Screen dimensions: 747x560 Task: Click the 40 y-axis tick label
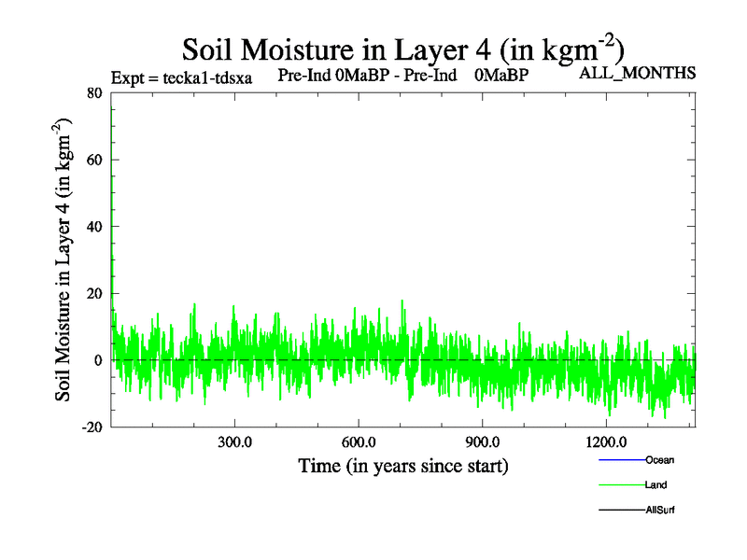tap(93, 227)
